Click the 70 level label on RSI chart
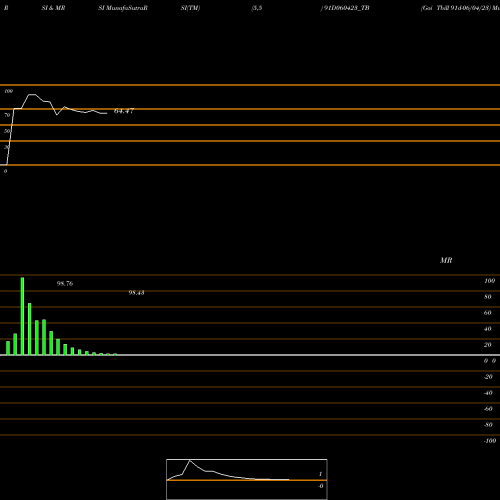This screenshot has height=500, width=500. click(7, 115)
